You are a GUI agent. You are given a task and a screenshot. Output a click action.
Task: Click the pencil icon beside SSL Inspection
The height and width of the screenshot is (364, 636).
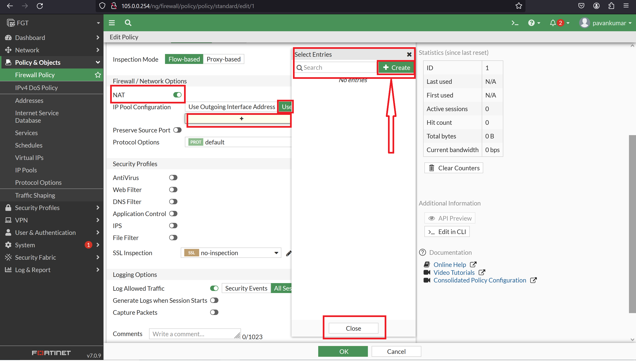coord(288,253)
